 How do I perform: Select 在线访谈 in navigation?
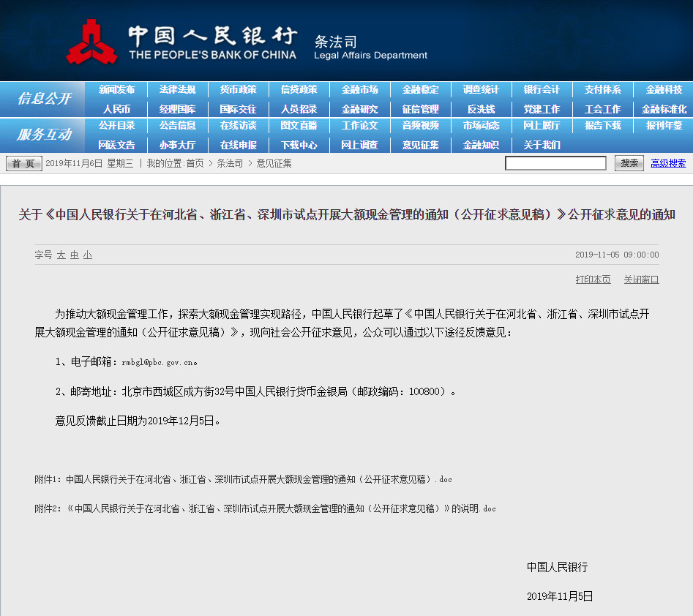click(x=239, y=126)
